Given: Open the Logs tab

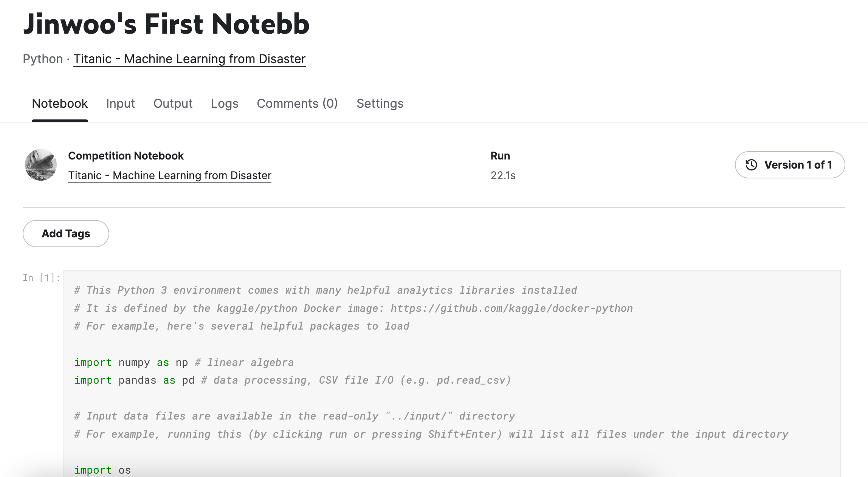Looking at the screenshot, I should [x=225, y=103].
